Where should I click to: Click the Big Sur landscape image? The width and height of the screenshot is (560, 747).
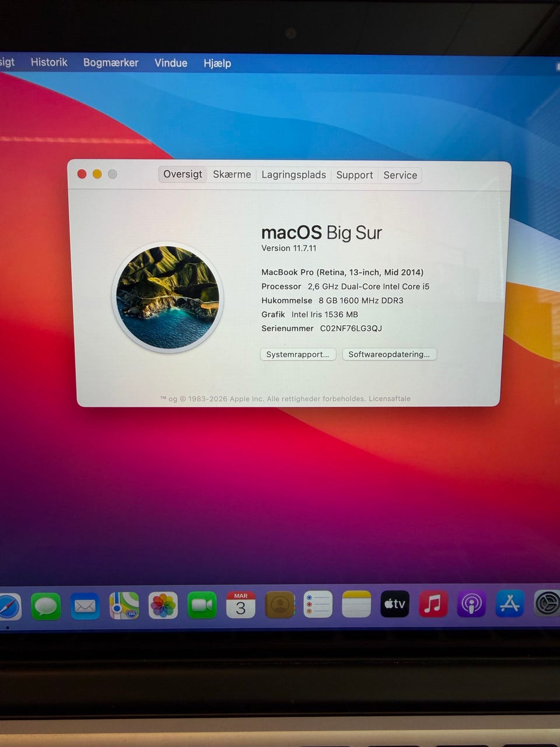(x=168, y=297)
